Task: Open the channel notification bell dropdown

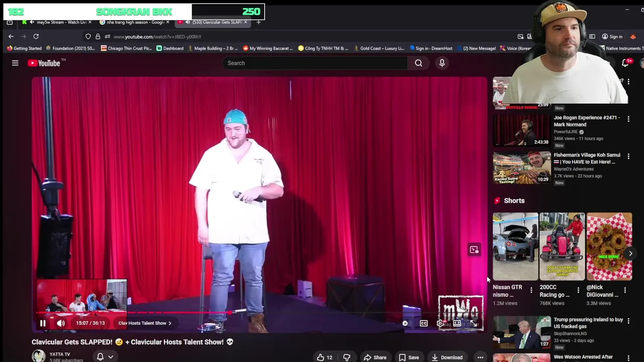Action: [105, 356]
